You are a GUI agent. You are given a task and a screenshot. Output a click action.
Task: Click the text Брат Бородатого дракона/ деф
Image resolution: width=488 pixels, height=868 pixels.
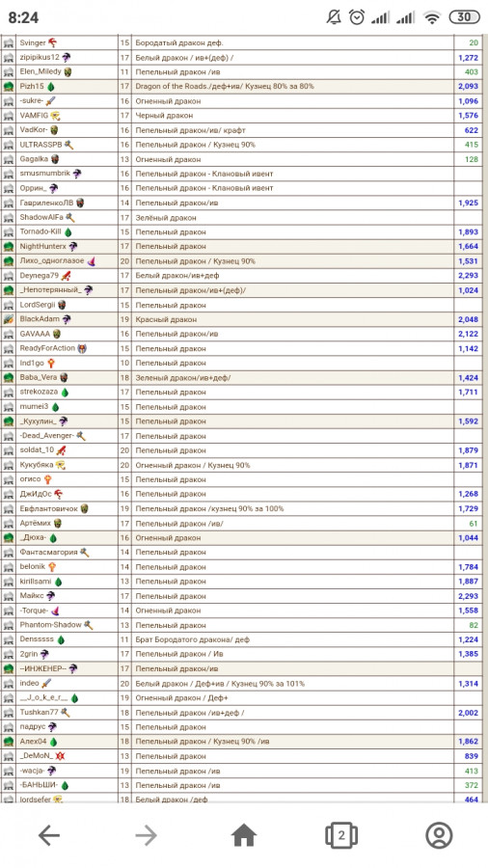[193, 639]
